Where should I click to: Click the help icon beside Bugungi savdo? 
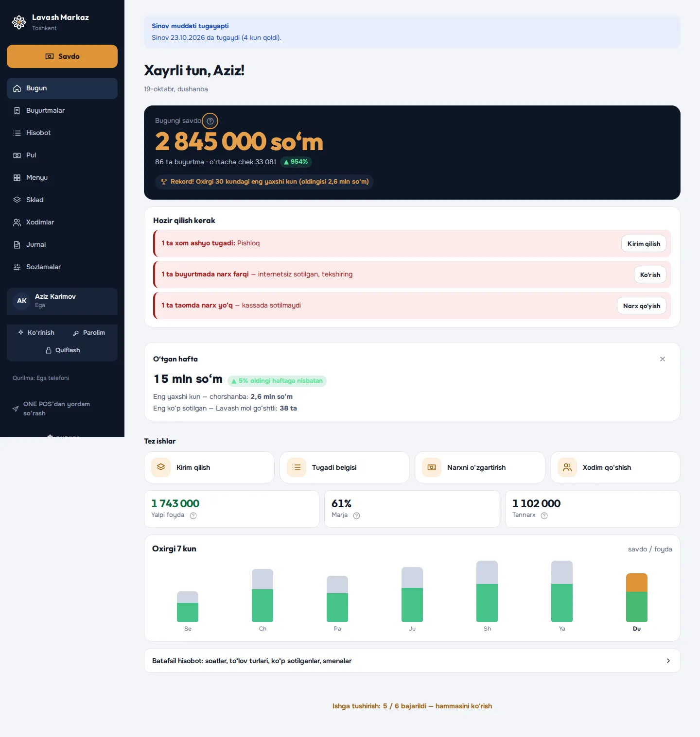tap(210, 121)
